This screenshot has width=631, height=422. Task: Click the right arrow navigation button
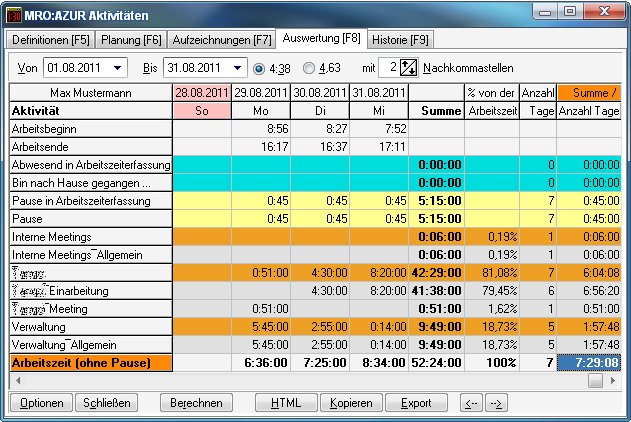[496, 403]
